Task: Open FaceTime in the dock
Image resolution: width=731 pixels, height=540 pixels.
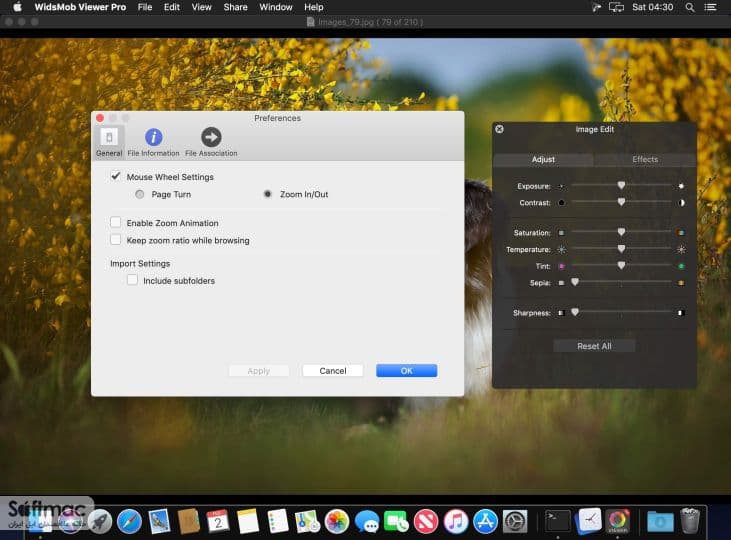Action: click(x=396, y=521)
